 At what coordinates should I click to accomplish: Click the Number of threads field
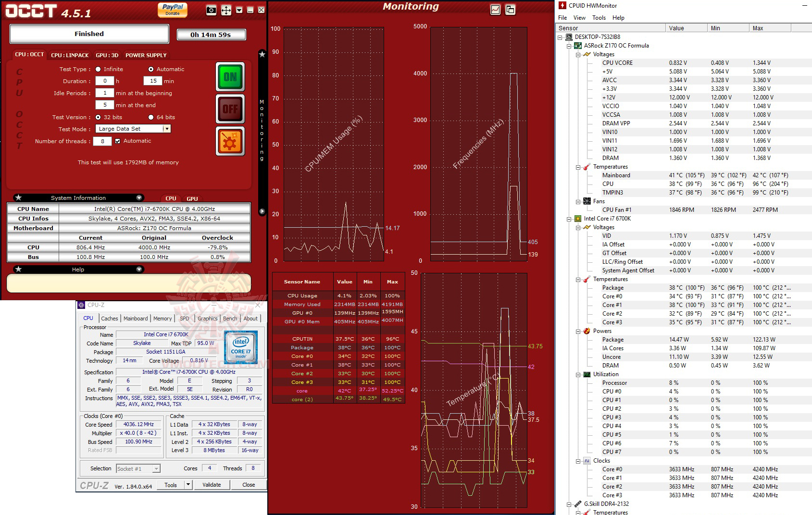102,141
